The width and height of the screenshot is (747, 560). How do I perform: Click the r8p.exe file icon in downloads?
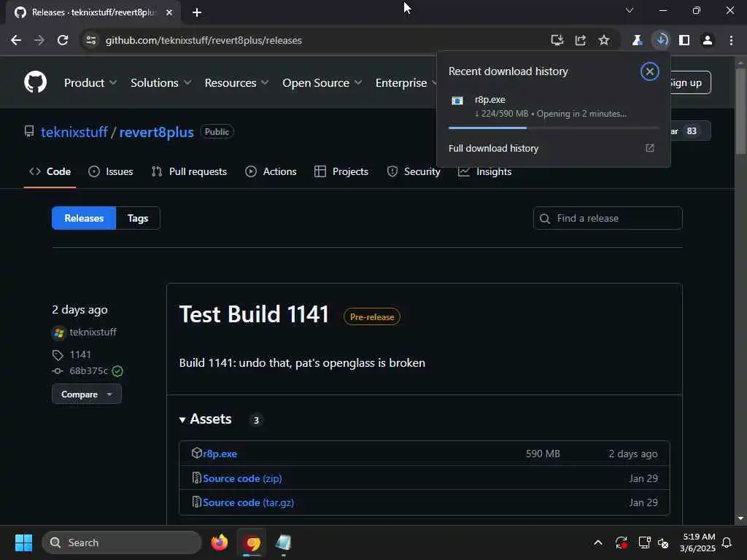pyautogui.click(x=457, y=101)
